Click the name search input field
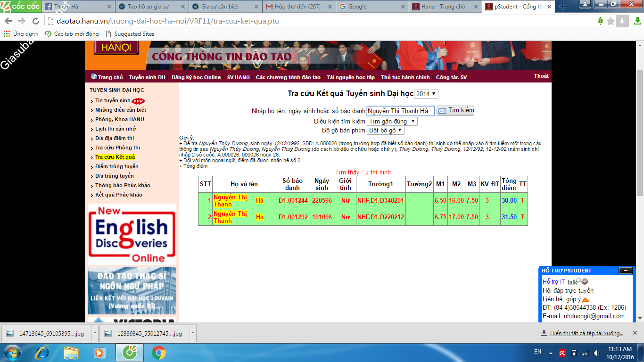Image resolution: width=644 pixels, height=362 pixels. [x=400, y=111]
